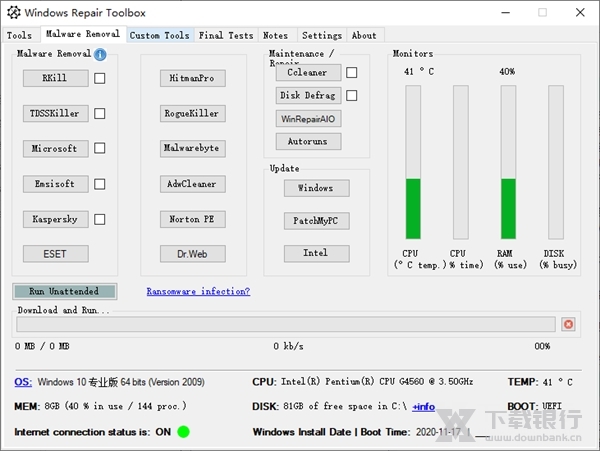Check the Ccleaner checkbox
600x451 pixels.
(x=351, y=72)
